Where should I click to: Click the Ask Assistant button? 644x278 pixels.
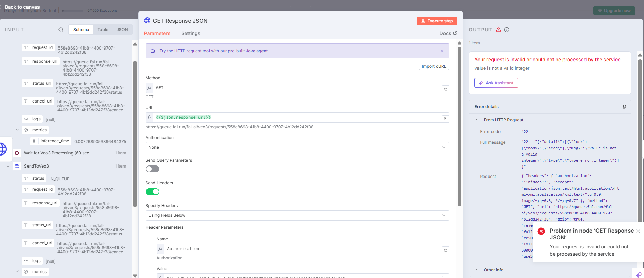[x=496, y=83]
